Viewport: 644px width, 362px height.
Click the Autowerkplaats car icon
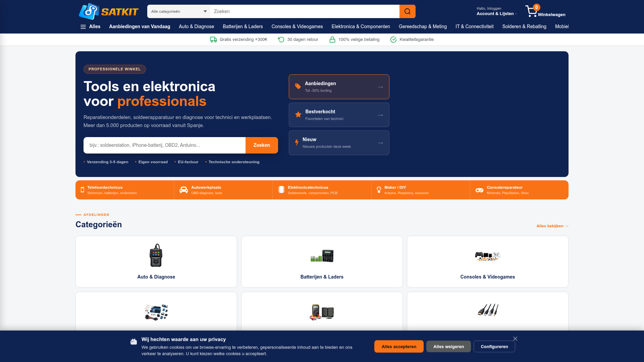pyautogui.click(x=184, y=190)
